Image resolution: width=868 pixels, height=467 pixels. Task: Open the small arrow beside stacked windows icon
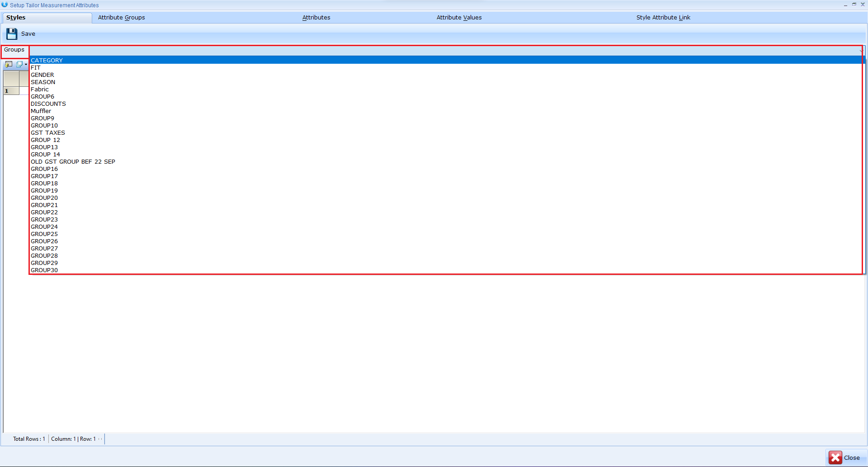tap(26, 64)
